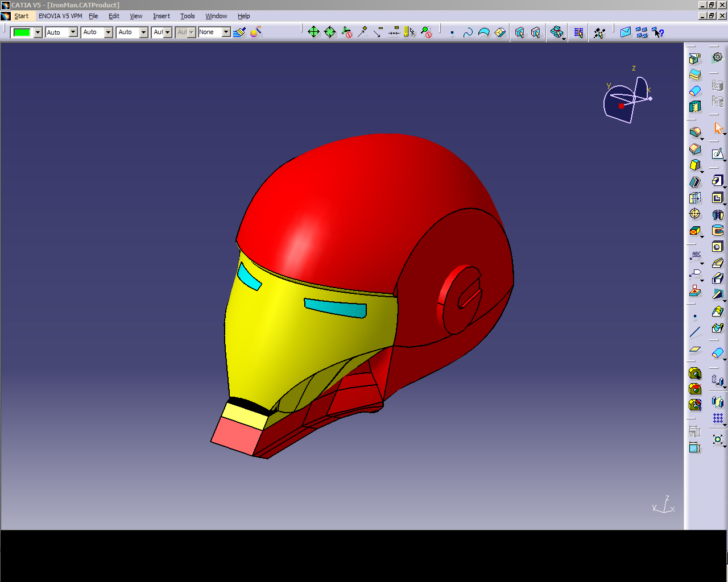Select the Plane creation tool
Viewport: 728px width, 582px height.
[695, 350]
